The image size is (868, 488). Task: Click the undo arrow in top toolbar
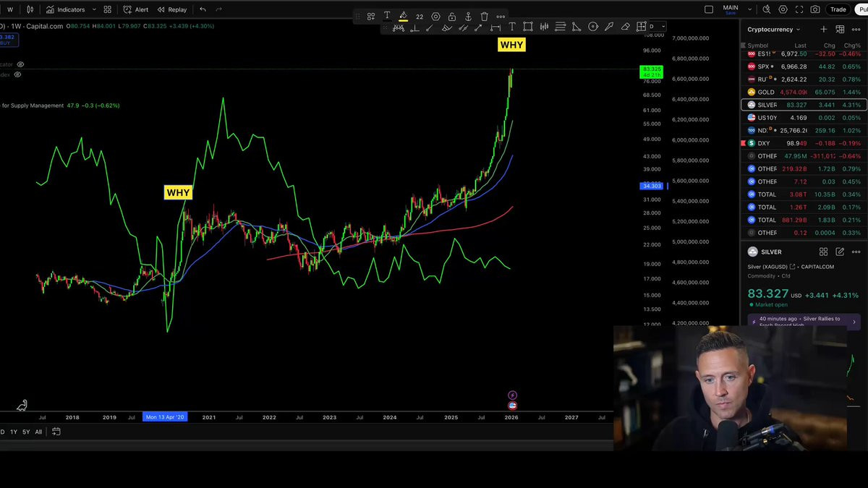pos(203,9)
